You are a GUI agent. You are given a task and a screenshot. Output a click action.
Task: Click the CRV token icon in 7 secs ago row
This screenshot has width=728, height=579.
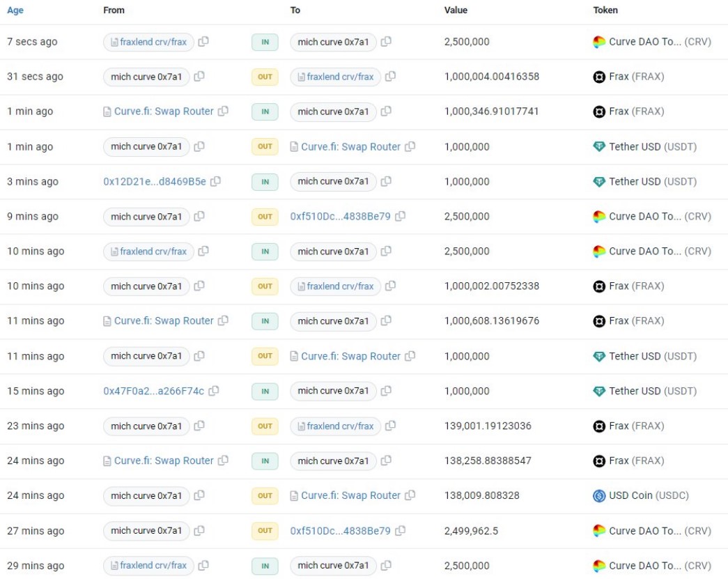coord(599,42)
